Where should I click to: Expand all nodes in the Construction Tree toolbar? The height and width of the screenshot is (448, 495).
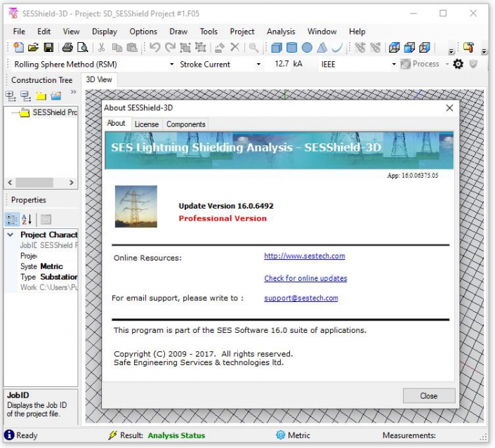click(x=11, y=96)
